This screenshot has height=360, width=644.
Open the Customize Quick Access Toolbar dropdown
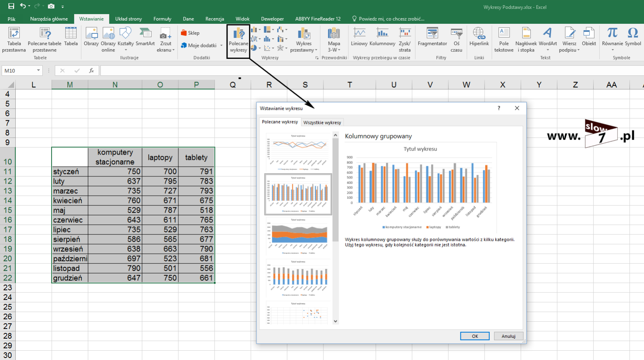tap(62, 6)
